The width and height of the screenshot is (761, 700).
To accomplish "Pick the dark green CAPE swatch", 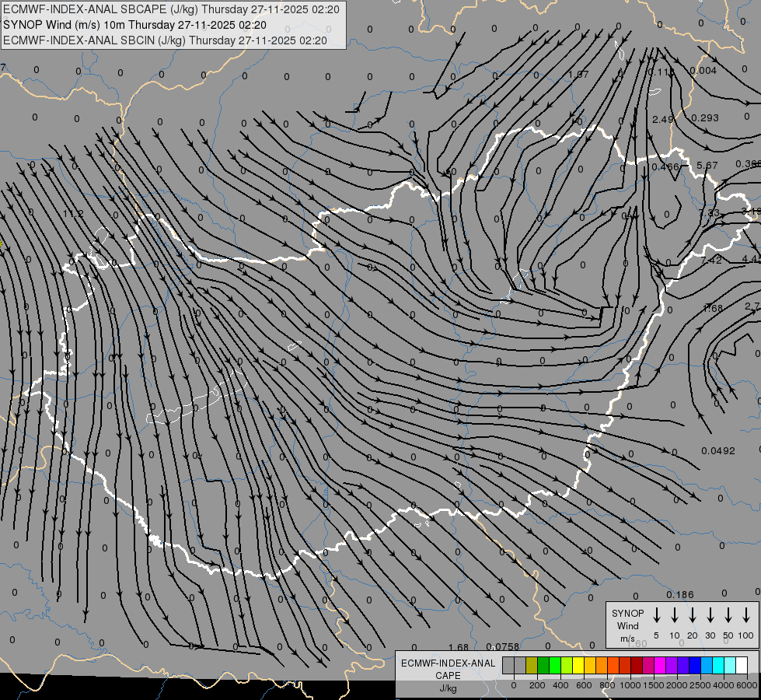I will 543,665.
